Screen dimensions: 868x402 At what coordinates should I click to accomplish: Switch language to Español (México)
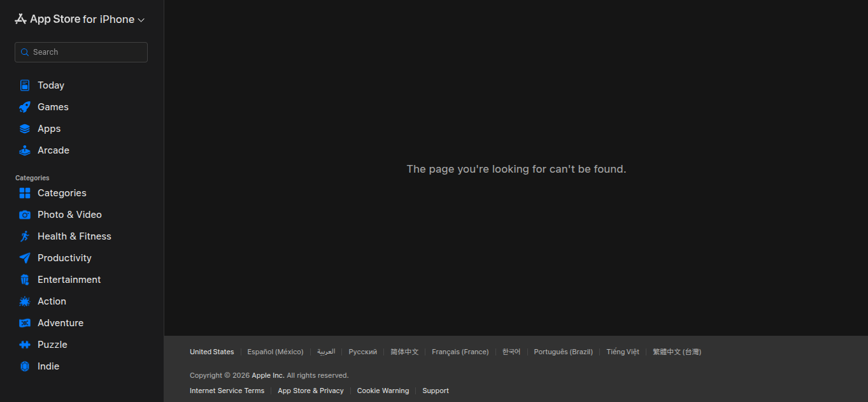(275, 352)
